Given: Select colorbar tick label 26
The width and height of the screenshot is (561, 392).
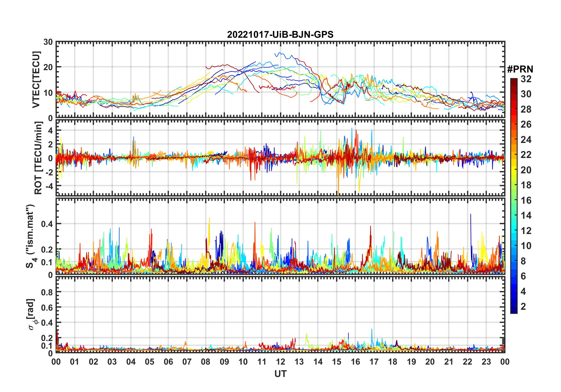Looking at the screenshot, I should tap(526, 124).
